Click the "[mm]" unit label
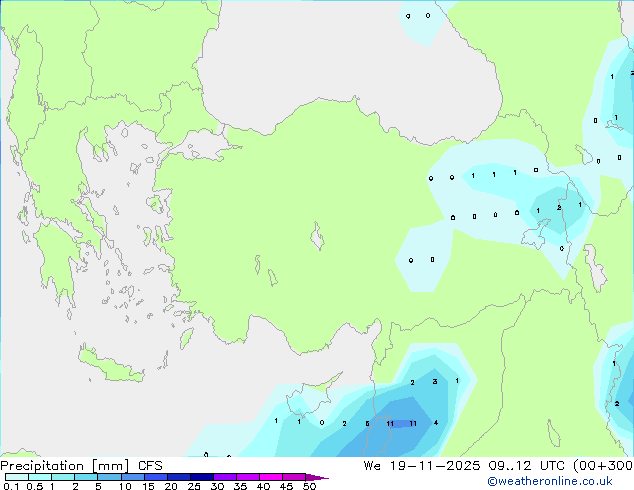The width and height of the screenshot is (634, 490). coord(111,466)
